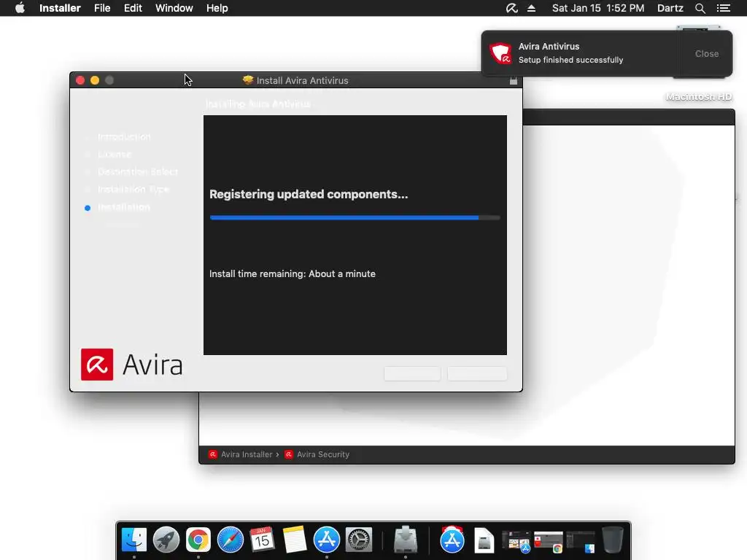Screen dimensions: 747x560
Task: Select the Destination Select step
Action: click(138, 172)
